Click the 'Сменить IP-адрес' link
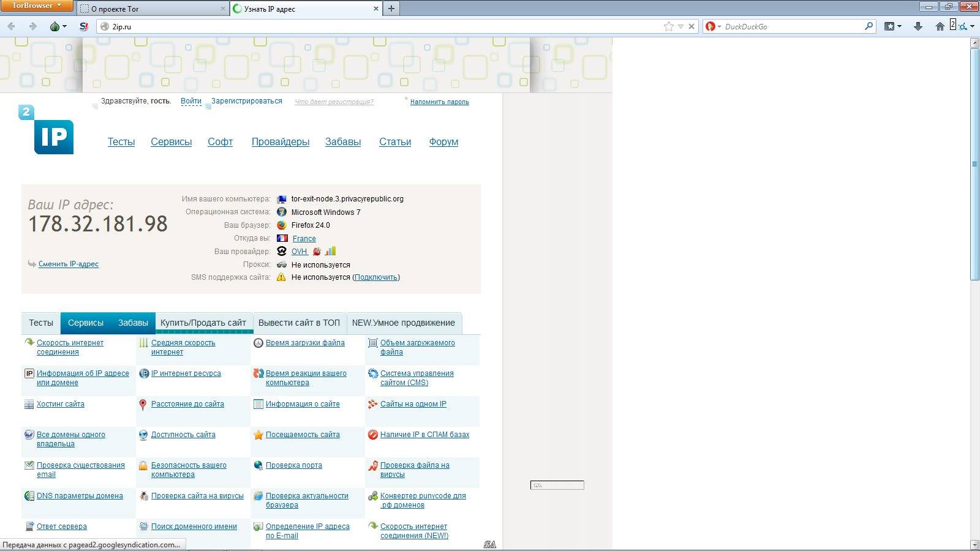The width and height of the screenshot is (980, 551). (68, 264)
